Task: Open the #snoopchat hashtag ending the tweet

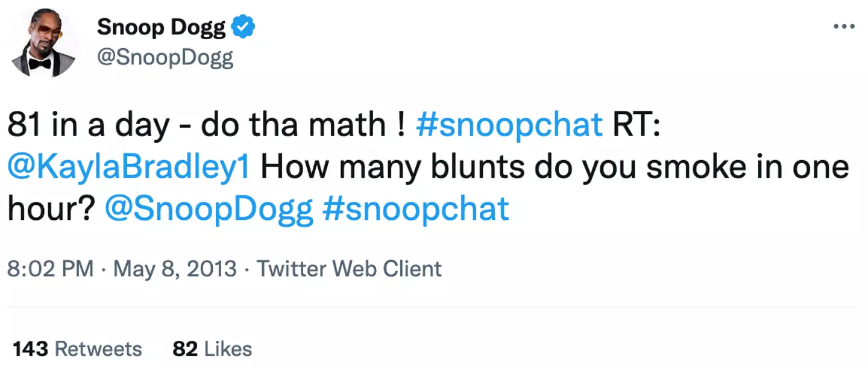Action: [x=416, y=209]
